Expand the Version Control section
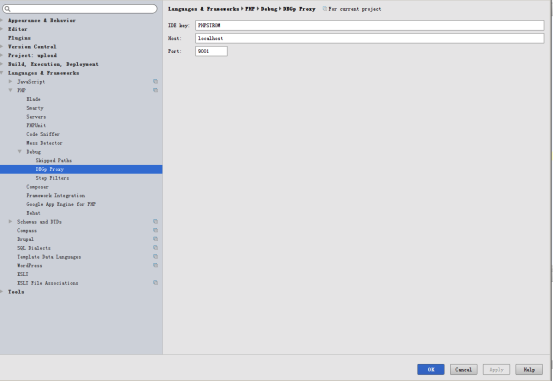This screenshot has width=553, height=382. click(2, 47)
